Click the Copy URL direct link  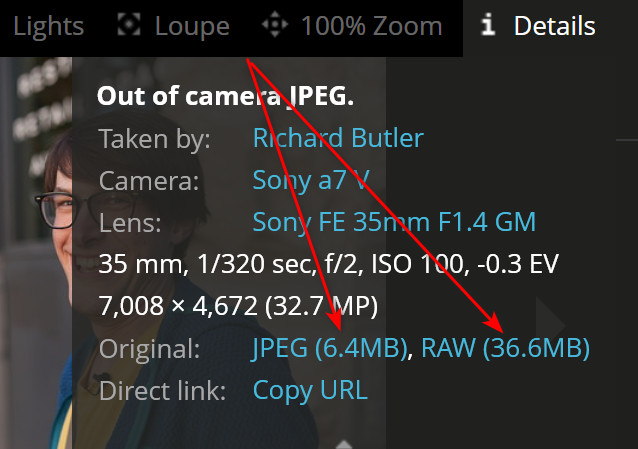point(310,389)
